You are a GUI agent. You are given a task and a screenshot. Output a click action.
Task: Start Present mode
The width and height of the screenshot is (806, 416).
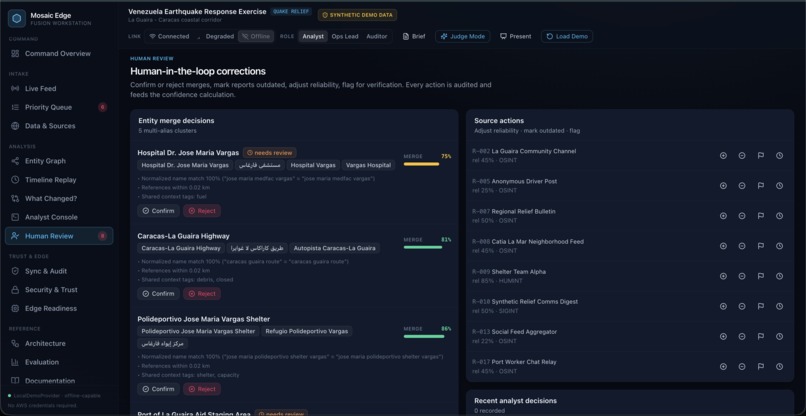pos(516,37)
